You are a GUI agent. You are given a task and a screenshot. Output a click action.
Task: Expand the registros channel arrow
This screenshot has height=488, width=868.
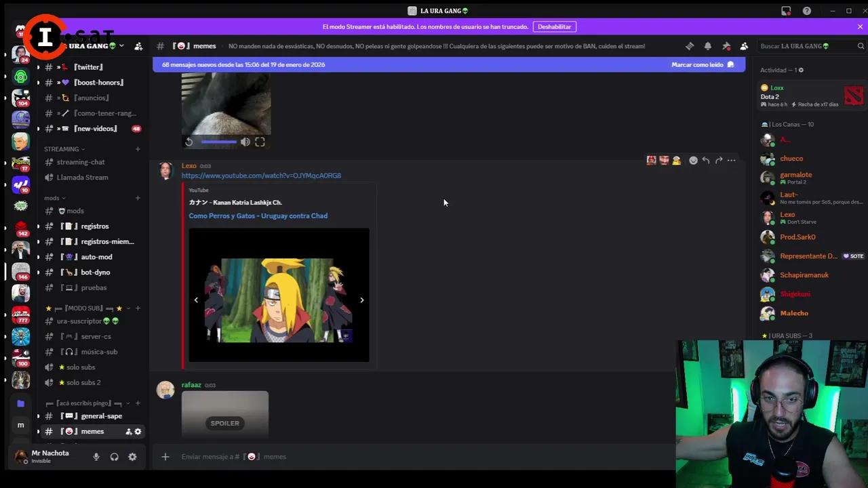tap(38, 226)
